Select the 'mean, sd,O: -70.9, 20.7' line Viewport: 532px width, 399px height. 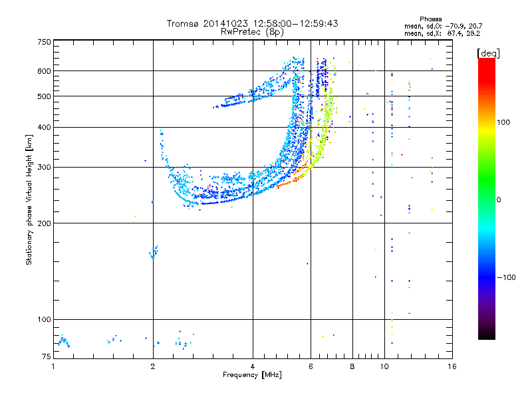tap(443, 27)
